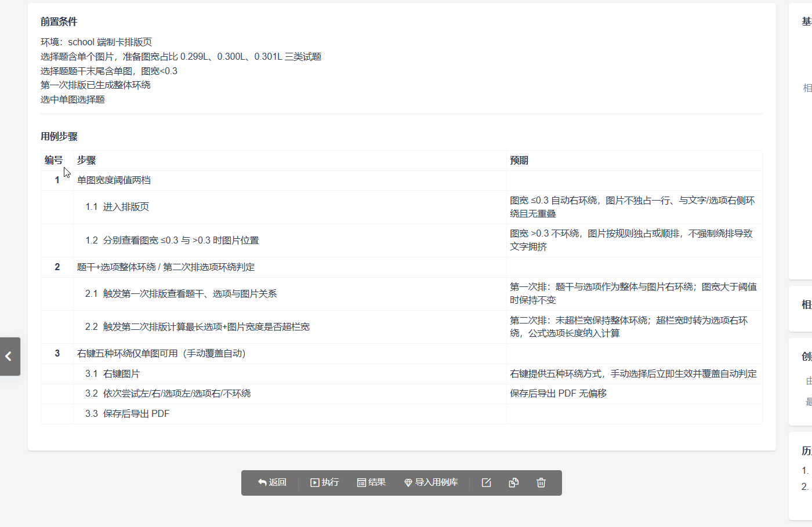Click expected text 右键提供五种环绕方式
This screenshot has width=812, height=527.
(x=633, y=374)
